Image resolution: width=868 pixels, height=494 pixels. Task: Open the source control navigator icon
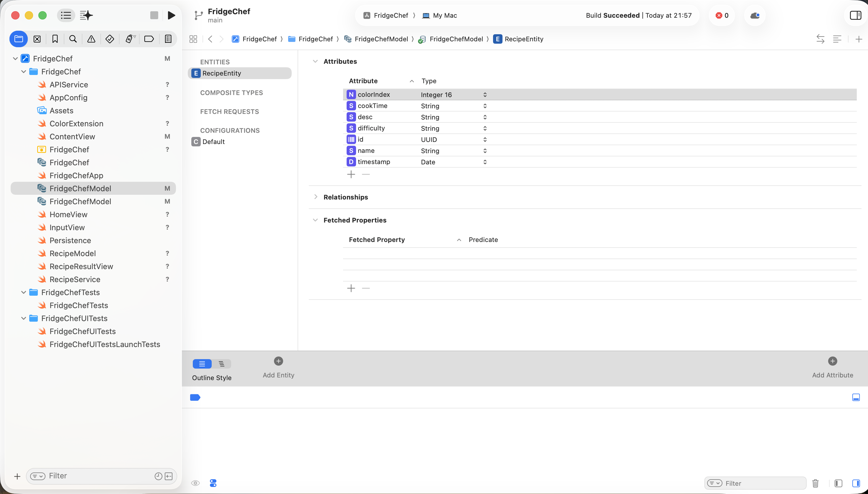coord(37,39)
